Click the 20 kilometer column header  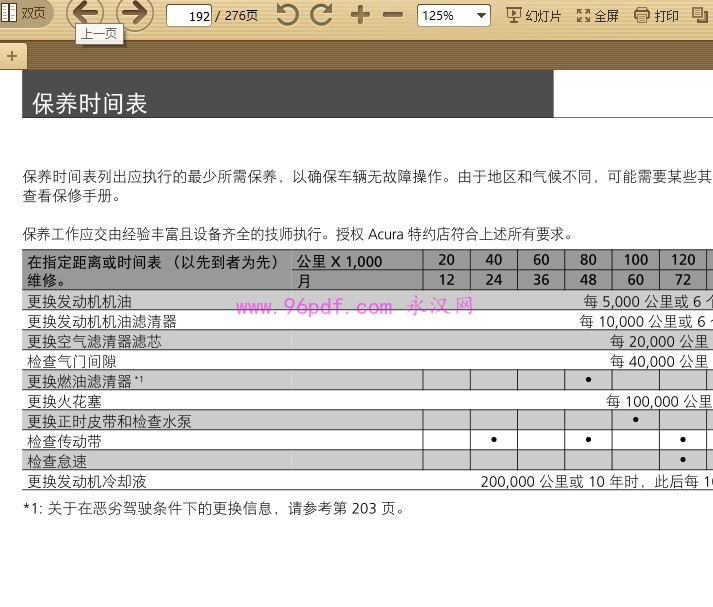[447, 260]
